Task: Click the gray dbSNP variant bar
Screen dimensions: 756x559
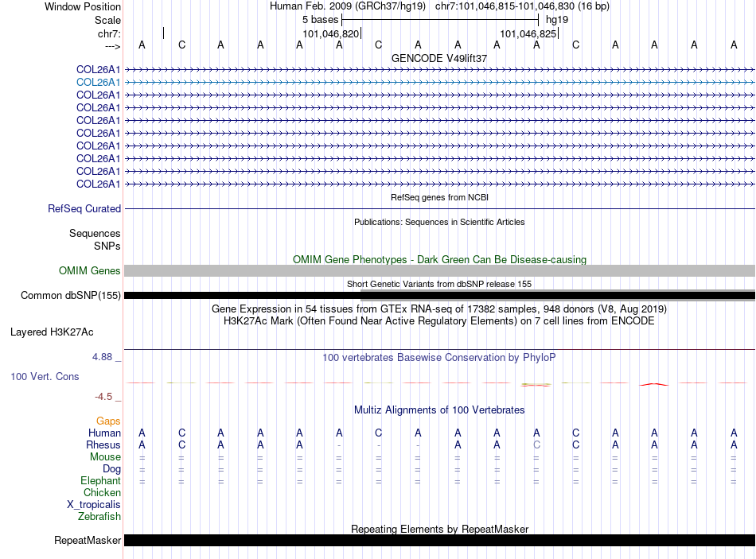Action: pos(557,295)
